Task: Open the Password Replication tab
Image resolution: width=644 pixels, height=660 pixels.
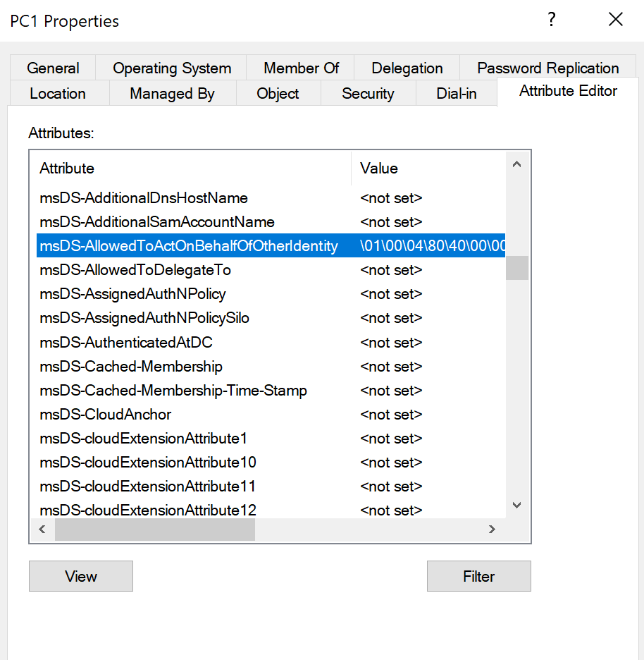Action: pyautogui.click(x=547, y=68)
